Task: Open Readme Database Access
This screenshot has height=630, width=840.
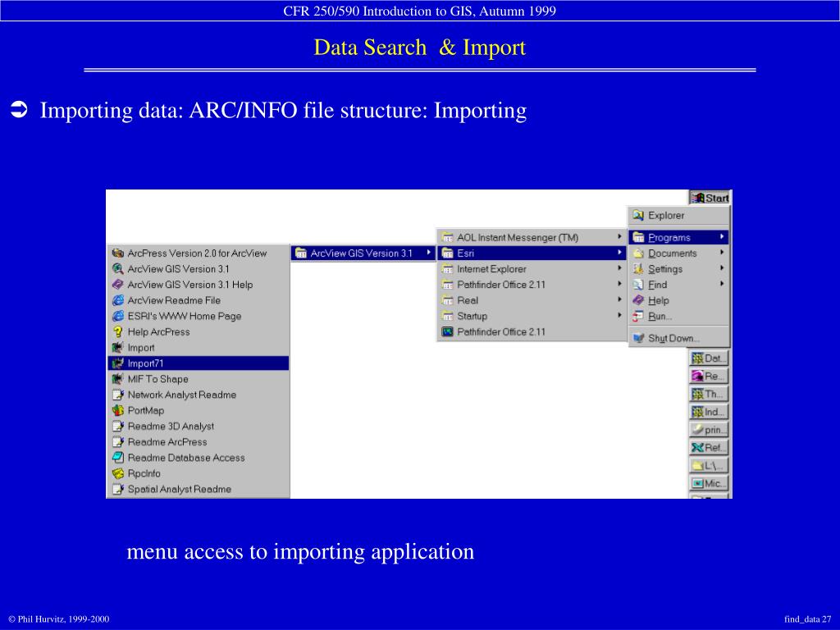Action: (199, 458)
